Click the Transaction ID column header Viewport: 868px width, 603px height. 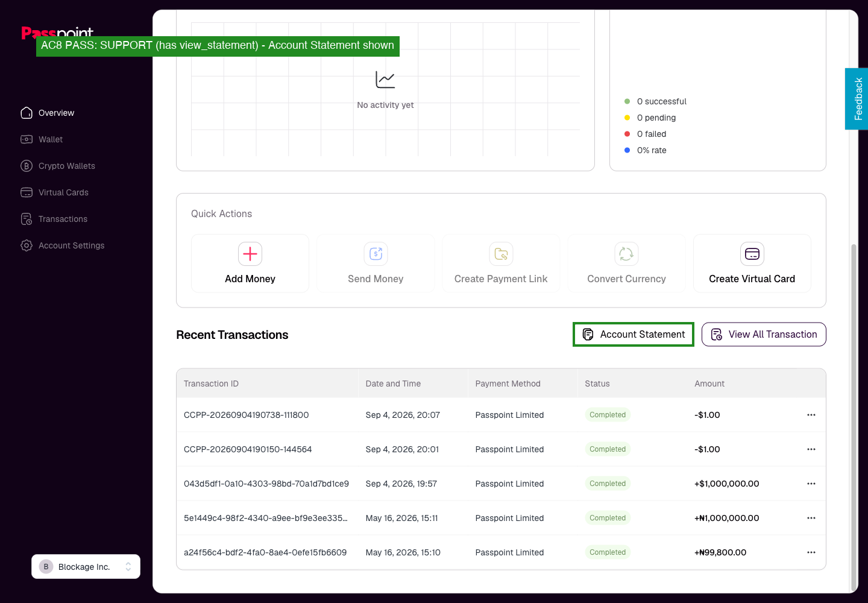coord(211,384)
